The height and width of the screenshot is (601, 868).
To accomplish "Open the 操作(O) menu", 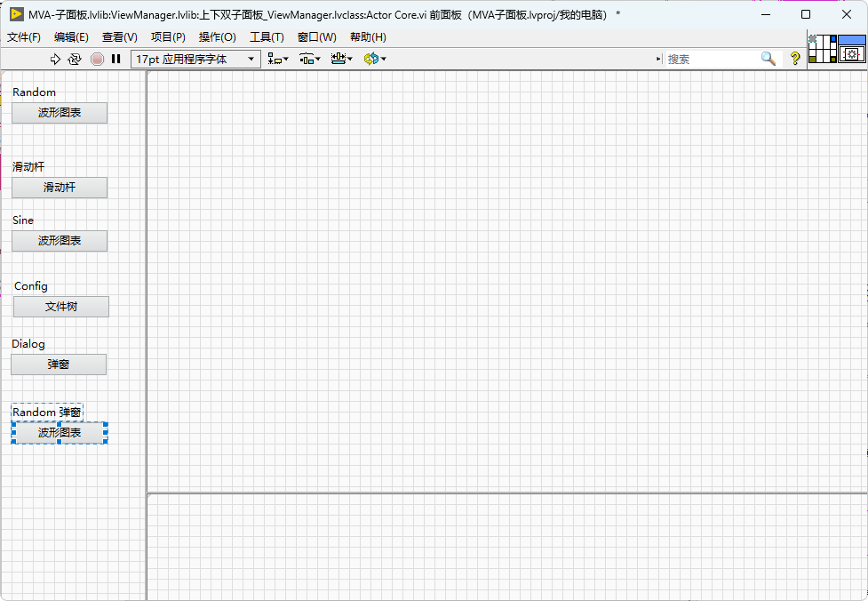I will pyautogui.click(x=217, y=37).
